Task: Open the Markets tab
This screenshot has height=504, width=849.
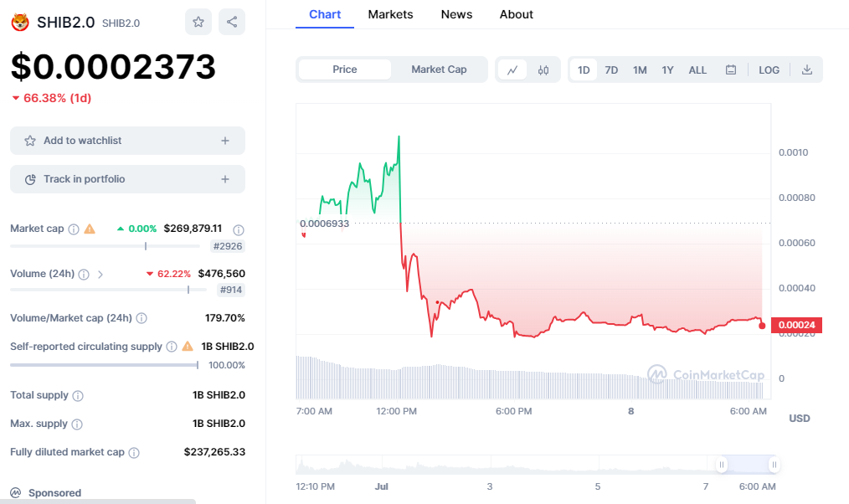Action: (x=390, y=14)
